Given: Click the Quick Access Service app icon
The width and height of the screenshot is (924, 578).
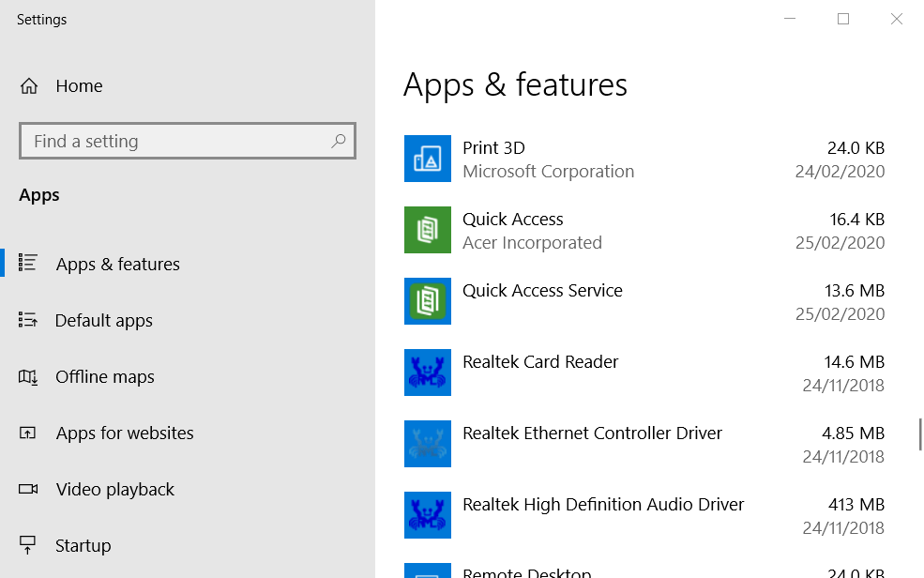Looking at the screenshot, I should (427, 301).
